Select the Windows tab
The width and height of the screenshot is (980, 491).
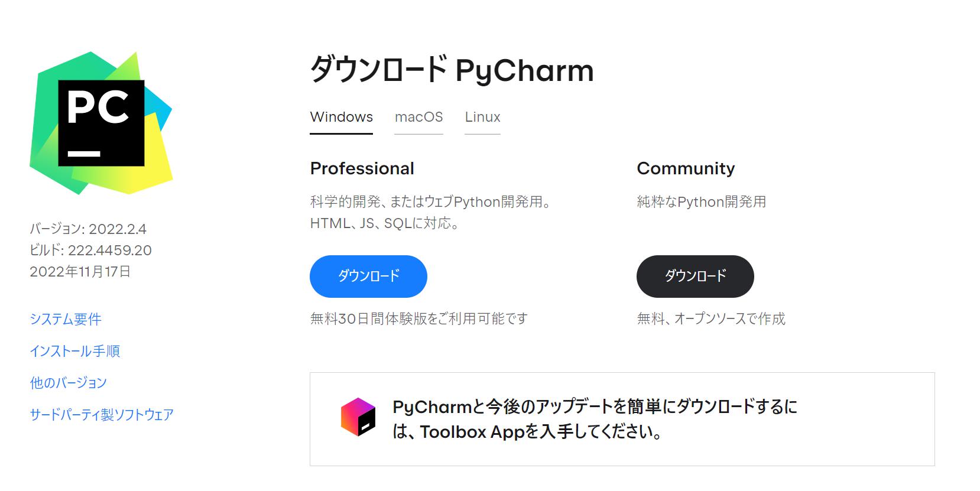pos(341,117)
